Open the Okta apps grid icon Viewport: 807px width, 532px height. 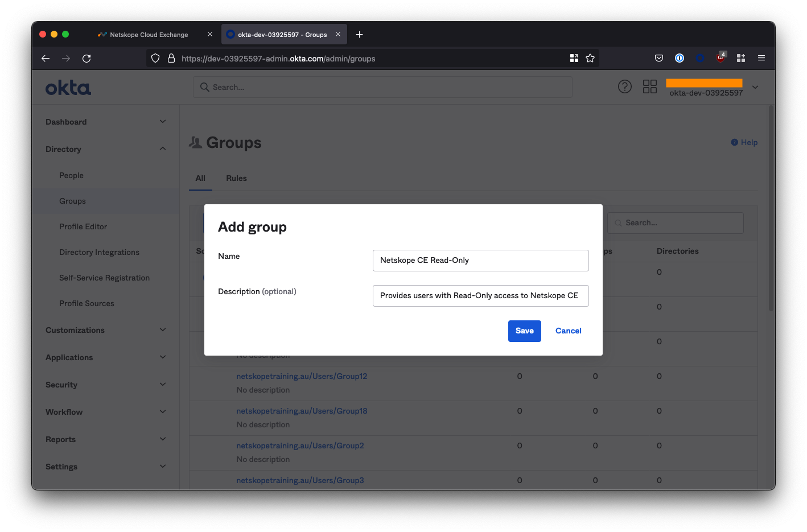[x=649, y=86]
